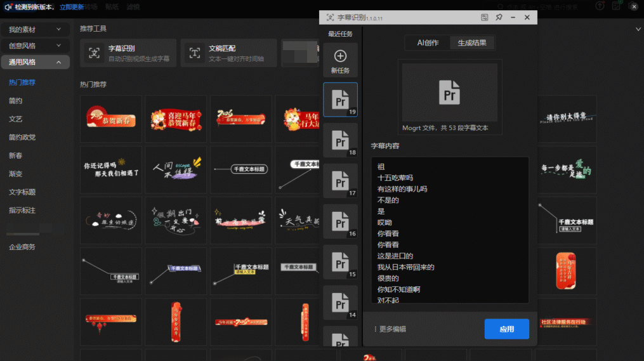Open settings icon in 字幕识别 title bar

(x=485, y=17)
